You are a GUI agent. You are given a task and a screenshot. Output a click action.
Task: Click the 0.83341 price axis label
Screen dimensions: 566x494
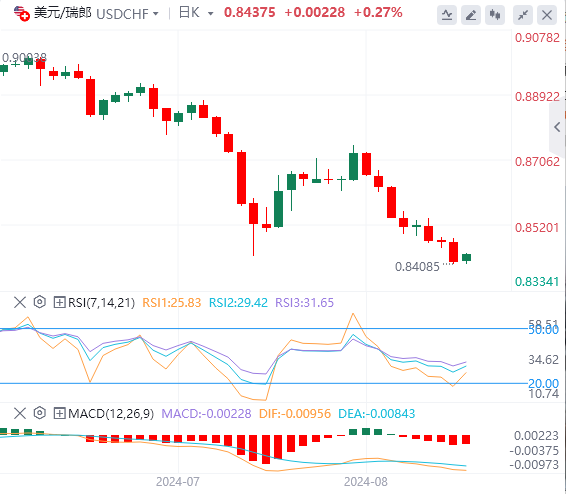coord(537,281)
